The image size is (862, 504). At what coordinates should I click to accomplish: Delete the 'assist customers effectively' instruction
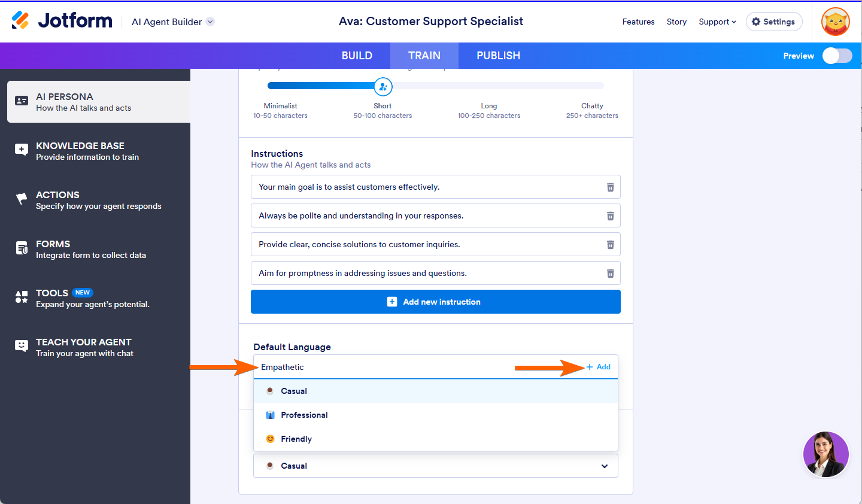click(610, 187)
